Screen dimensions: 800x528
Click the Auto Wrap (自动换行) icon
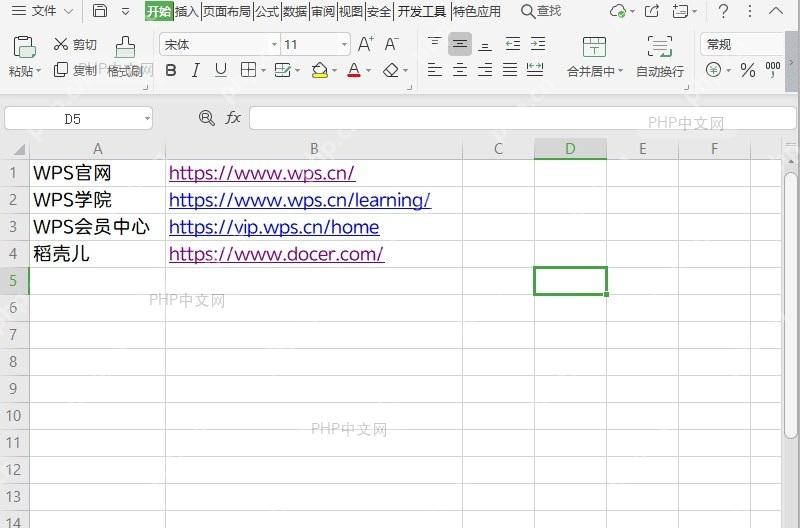point(660,47)
